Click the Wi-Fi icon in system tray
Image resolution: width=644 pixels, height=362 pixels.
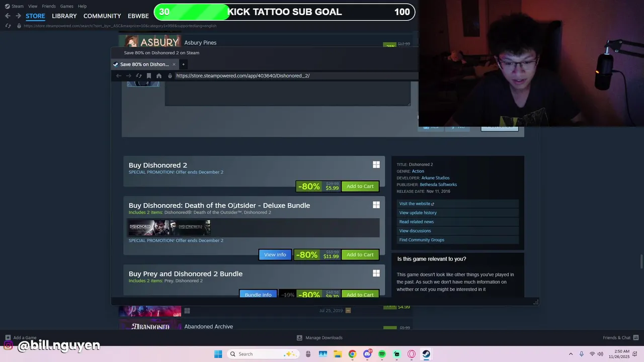point(592,354)
